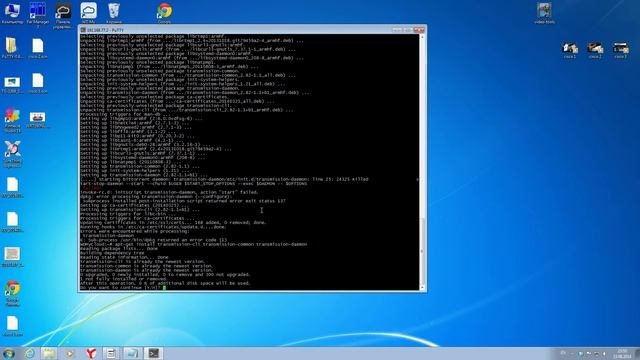Maximize the PuTTY window
Image resolution: width=640 pixels, height=360 pixels.
407,30
